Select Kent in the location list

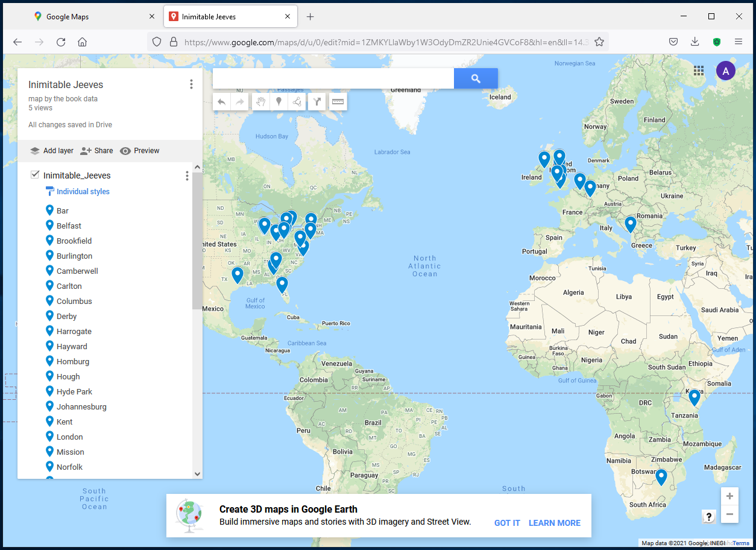(65, 422)
